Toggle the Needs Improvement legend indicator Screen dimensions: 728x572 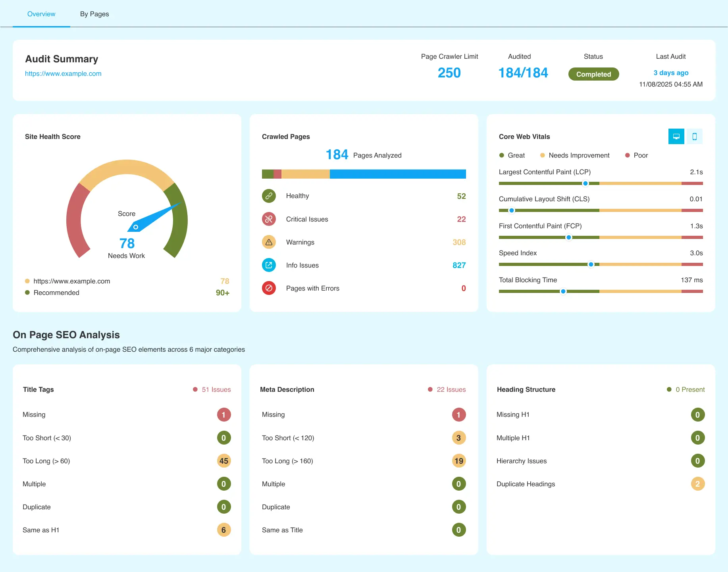click(542, 155)
